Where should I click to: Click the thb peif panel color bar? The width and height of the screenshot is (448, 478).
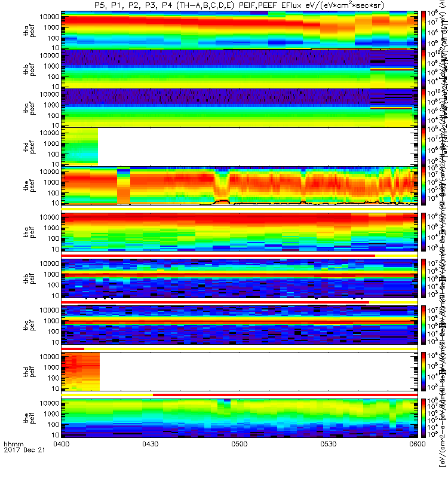click(424, 278)
